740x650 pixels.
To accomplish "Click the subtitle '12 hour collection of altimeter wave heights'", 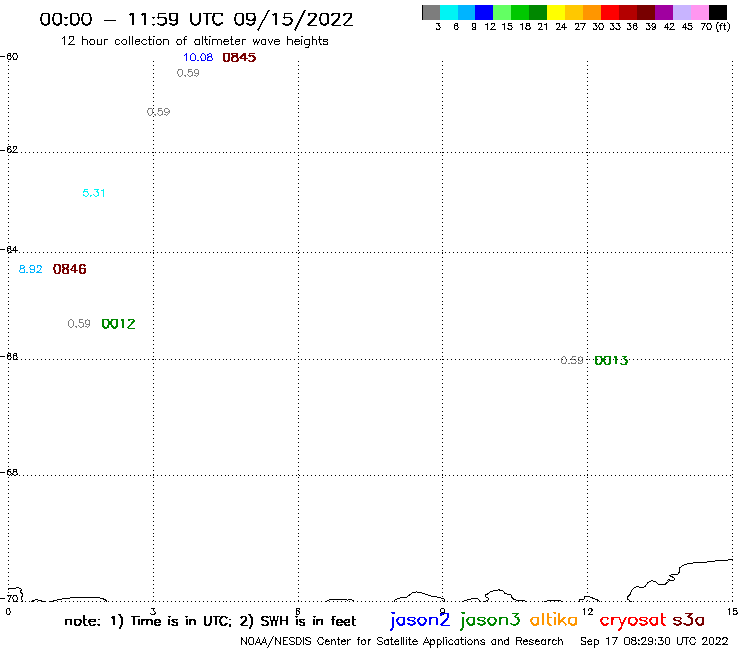I will coord(194,41).
